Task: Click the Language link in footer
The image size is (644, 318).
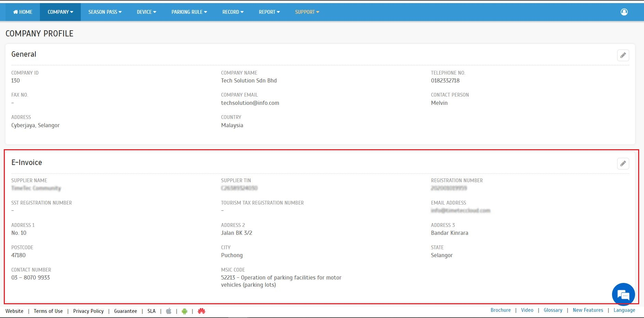Action: [x=624, y=310]
